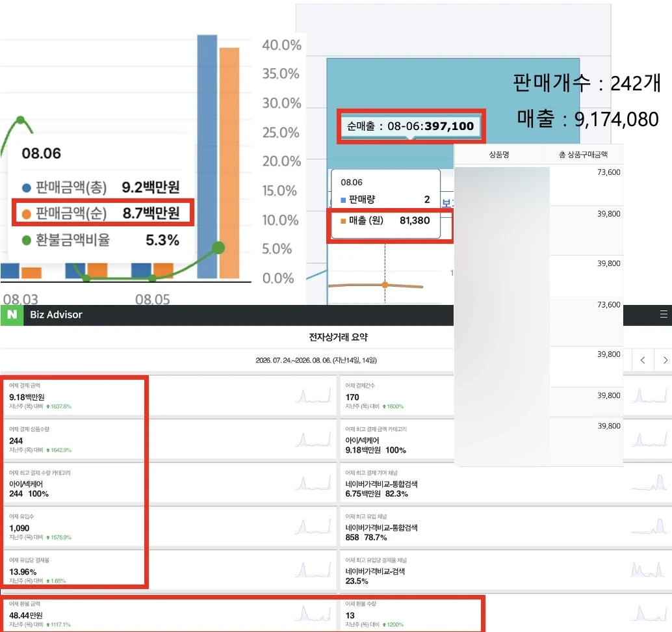
Task: Click the 1576.9% weekly change indicator
Action: tap(58, 537)
